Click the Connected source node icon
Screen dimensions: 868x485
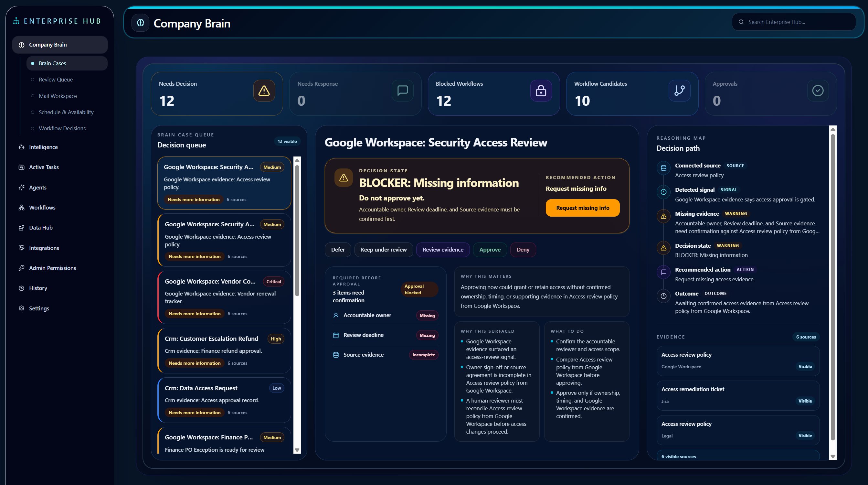tap(663, 168)
